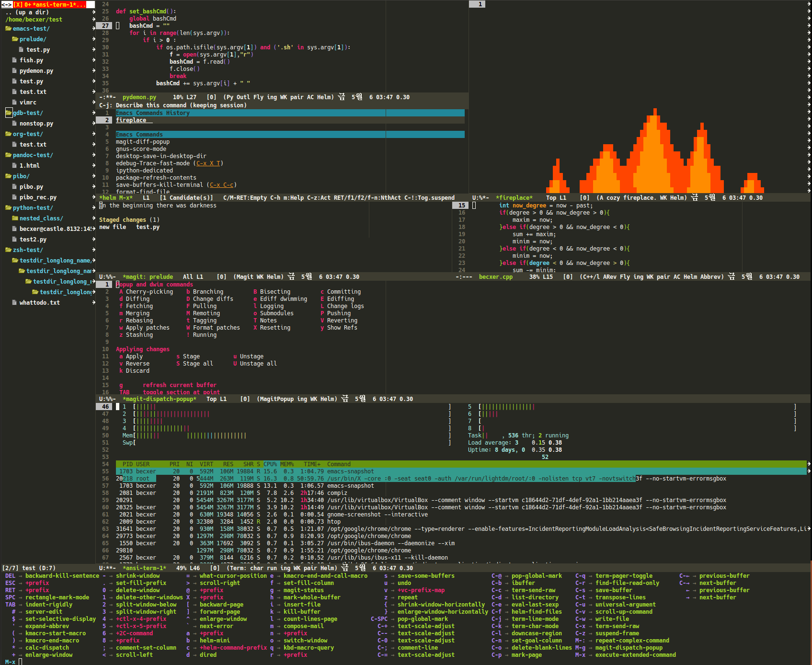This screenshot has height=665, width=812.
Task: Select the compiz process row in htop
Action: 461,493
